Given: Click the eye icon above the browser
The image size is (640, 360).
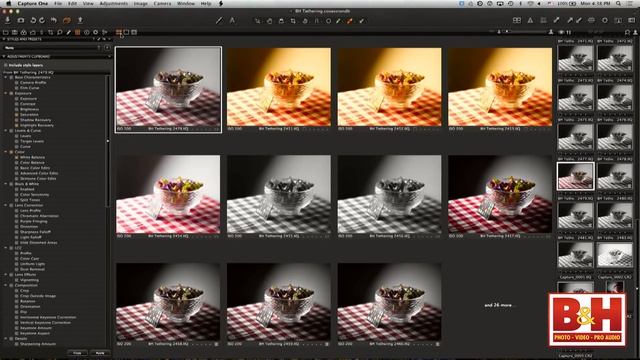Looking at the screenshot, I should click(x=561, y=32).
